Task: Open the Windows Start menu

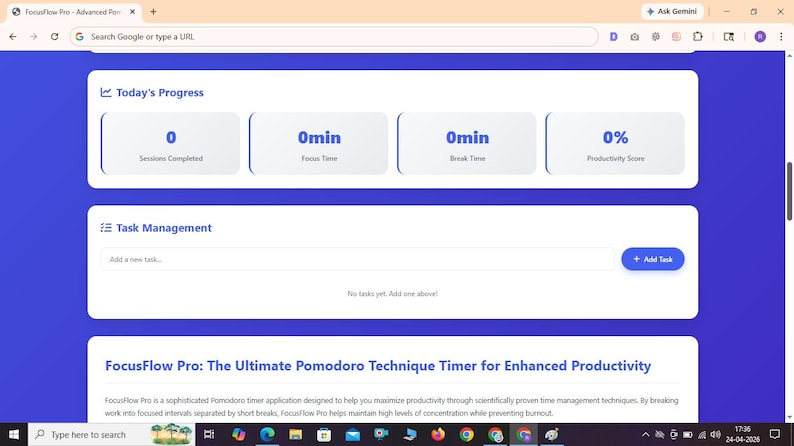Action: pyautogui.click(x=14, y=434)
